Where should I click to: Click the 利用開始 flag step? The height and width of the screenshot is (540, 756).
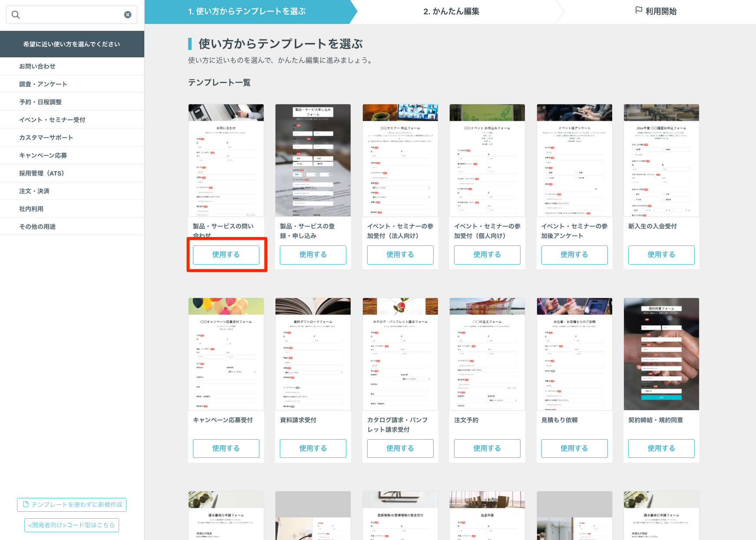[x=656, y=12]
